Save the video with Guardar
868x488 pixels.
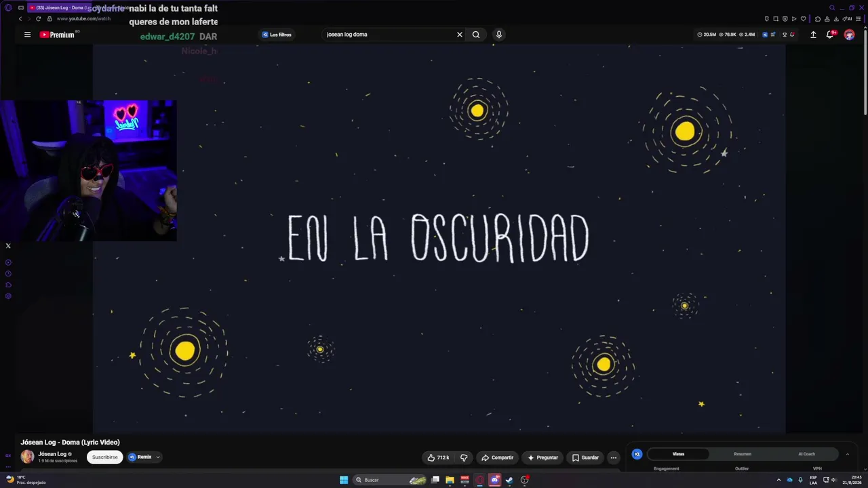click(585, 457)
